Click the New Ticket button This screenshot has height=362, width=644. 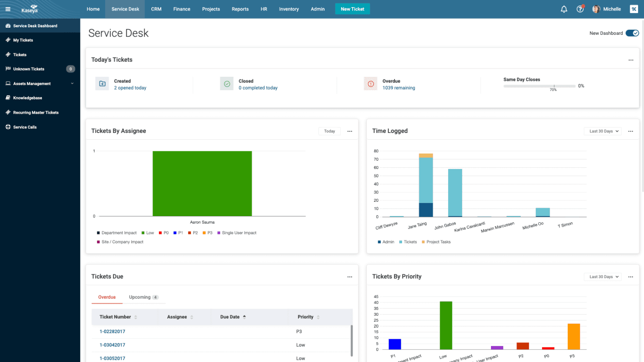352,8
